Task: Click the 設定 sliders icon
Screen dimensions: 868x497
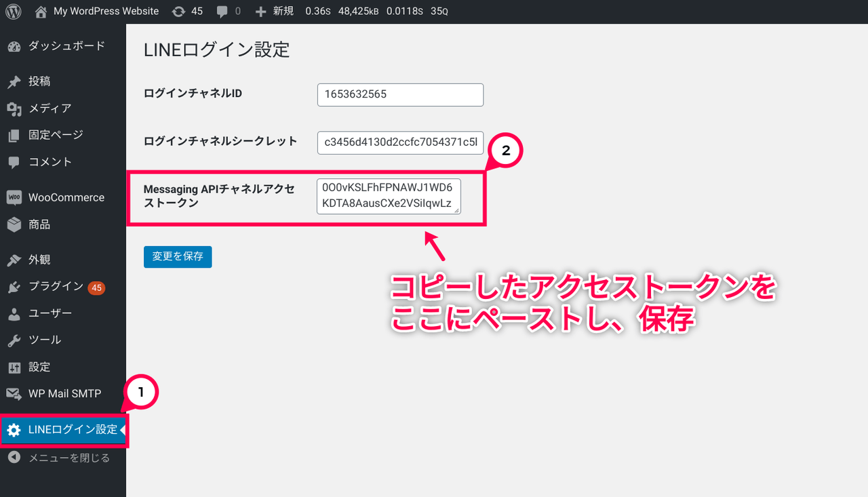Action: tap(14, 367)
